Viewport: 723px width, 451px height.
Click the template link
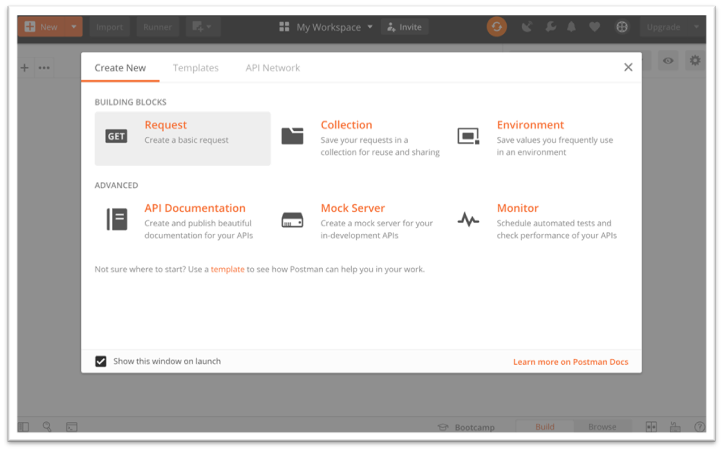click(227, 269)
